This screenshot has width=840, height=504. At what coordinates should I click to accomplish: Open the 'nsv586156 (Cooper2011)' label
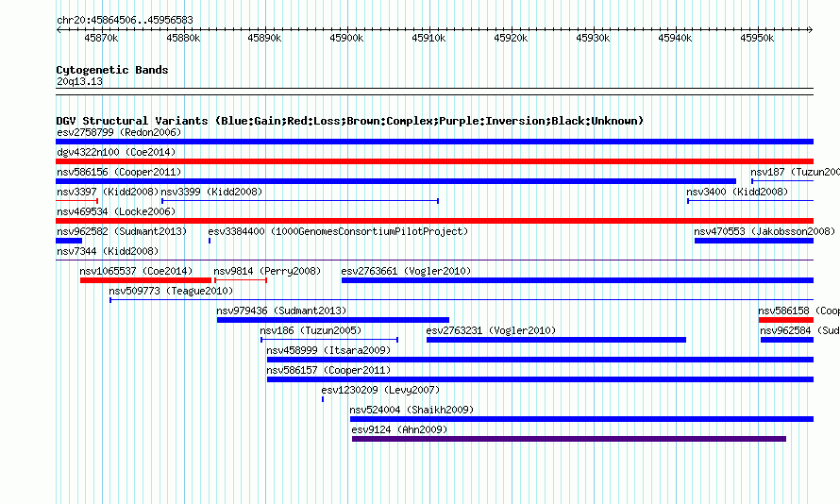pyautogui.click(x=119, y=172)
